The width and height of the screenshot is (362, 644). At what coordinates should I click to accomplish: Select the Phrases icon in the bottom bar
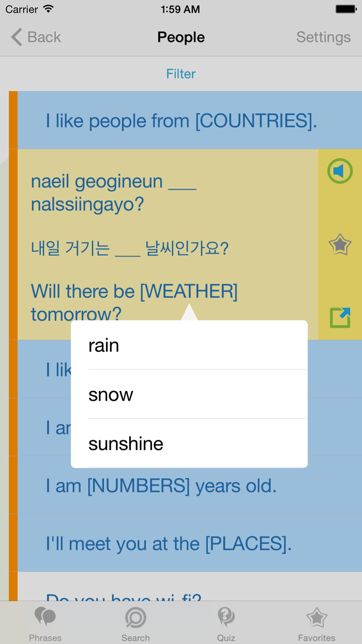[x=45, y=621]
